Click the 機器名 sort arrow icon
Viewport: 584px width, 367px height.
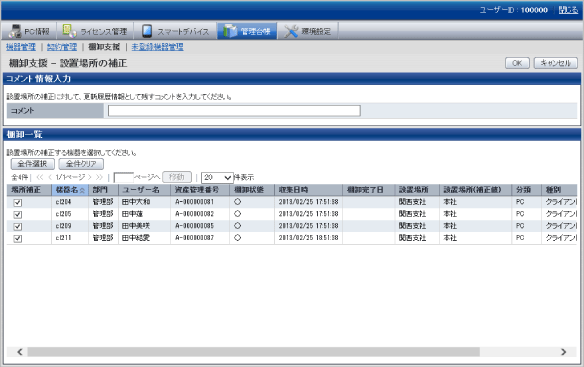(82, 190)
